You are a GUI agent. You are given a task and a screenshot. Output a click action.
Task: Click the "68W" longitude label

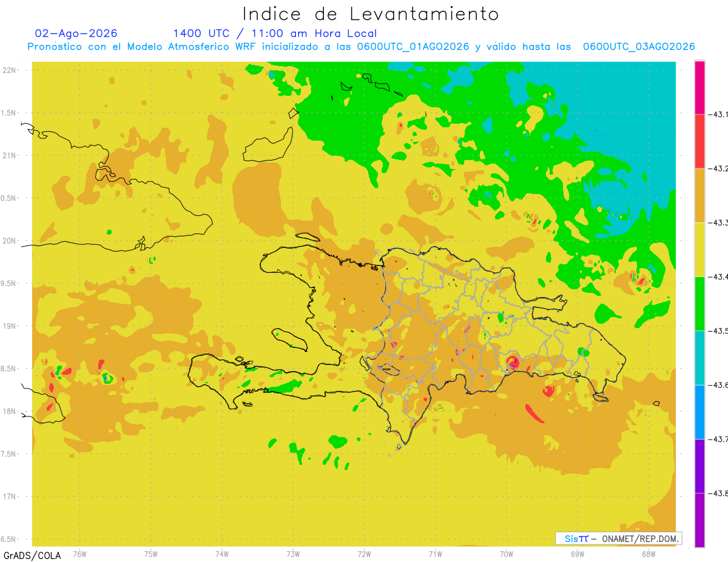[x=649, y=554]
